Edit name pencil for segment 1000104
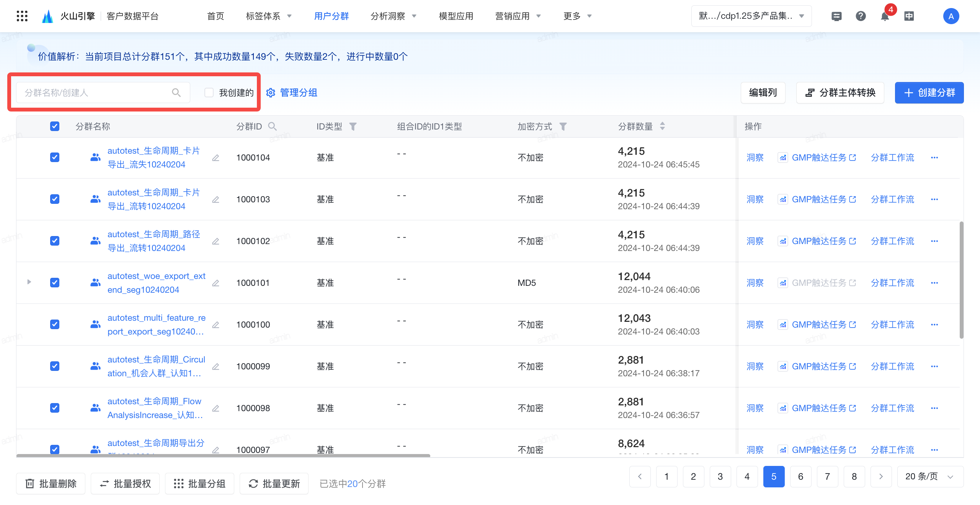The width and height of the screenshot is (980, 505). (x=216, y=158)
